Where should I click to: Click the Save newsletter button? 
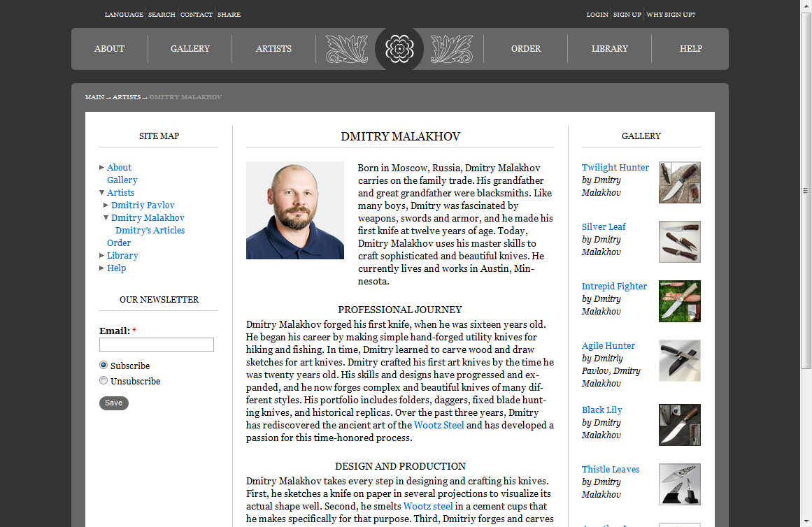point(114,403)
